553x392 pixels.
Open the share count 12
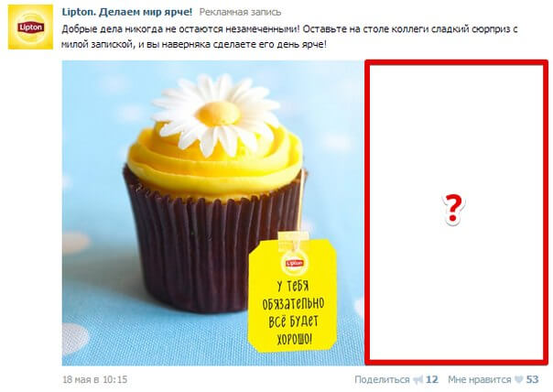tap(431, 380)
